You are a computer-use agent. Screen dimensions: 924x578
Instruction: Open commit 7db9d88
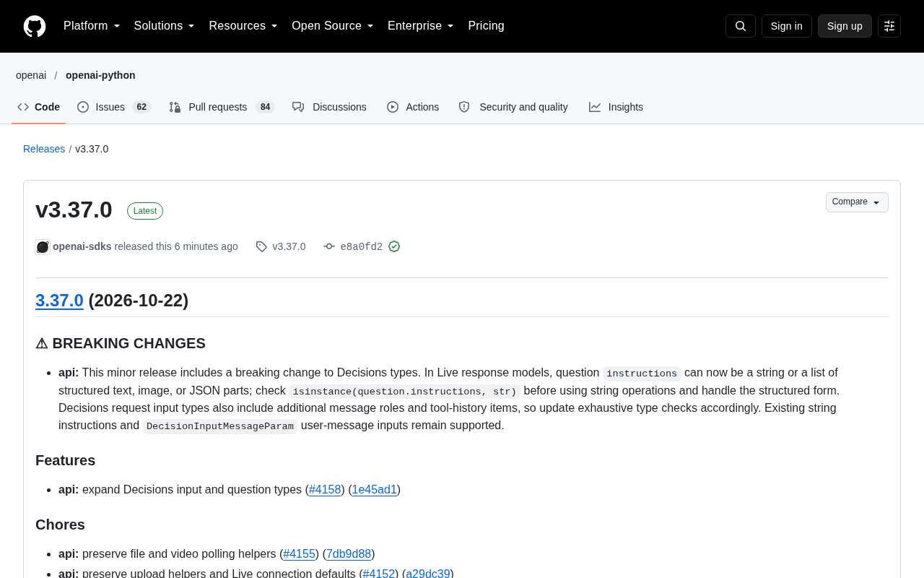point(349,554)
